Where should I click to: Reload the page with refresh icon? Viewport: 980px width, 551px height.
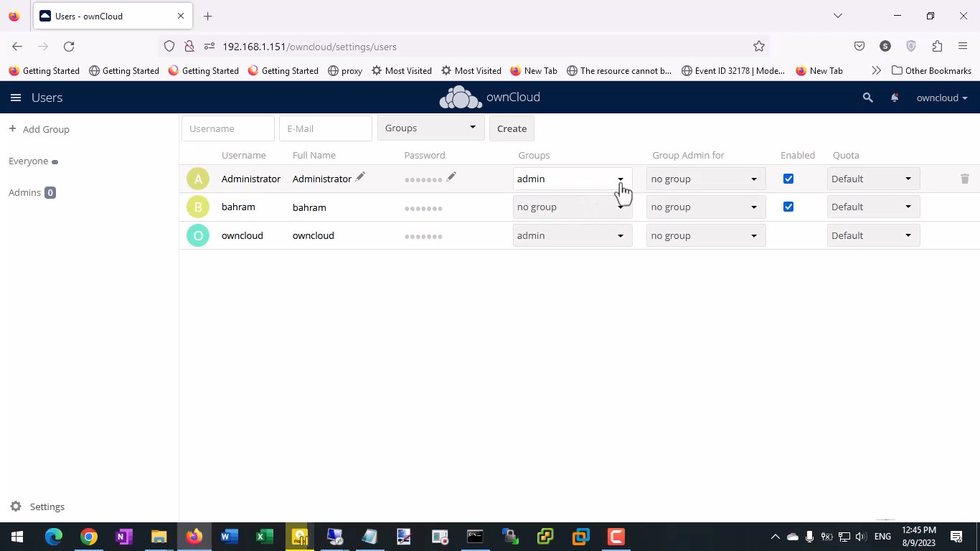pyautogui.click(x=69, y=47)
